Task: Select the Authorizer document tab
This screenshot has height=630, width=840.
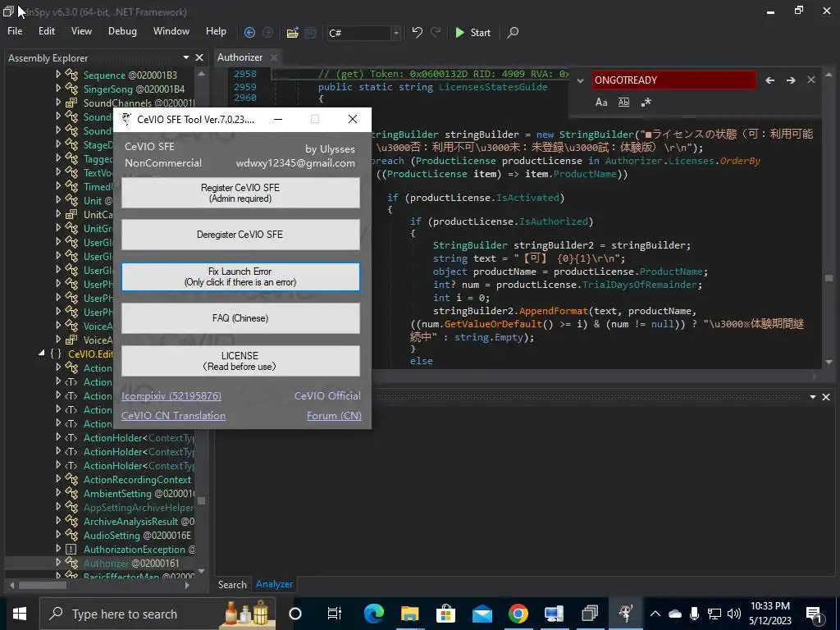Action: 240,57
